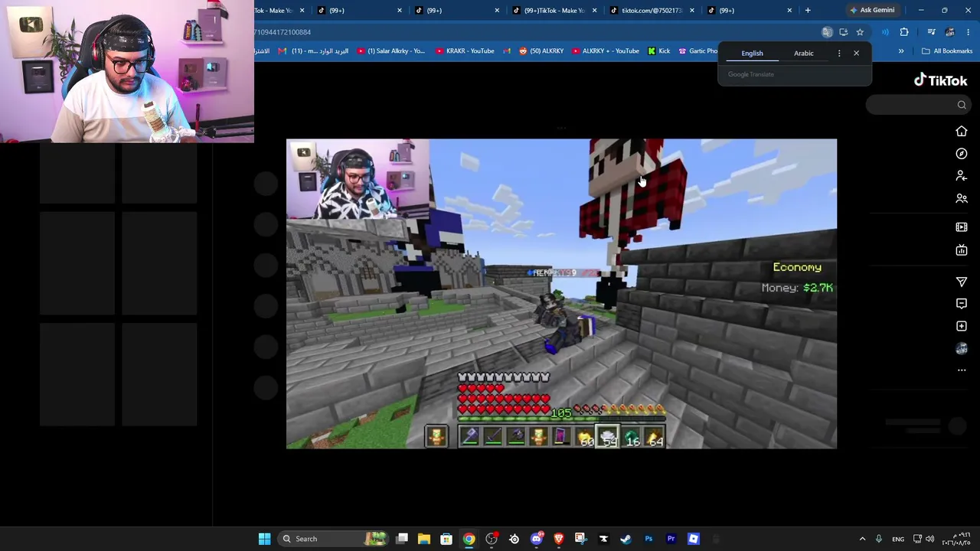Open Discord from the taskbar

point(536,539)
